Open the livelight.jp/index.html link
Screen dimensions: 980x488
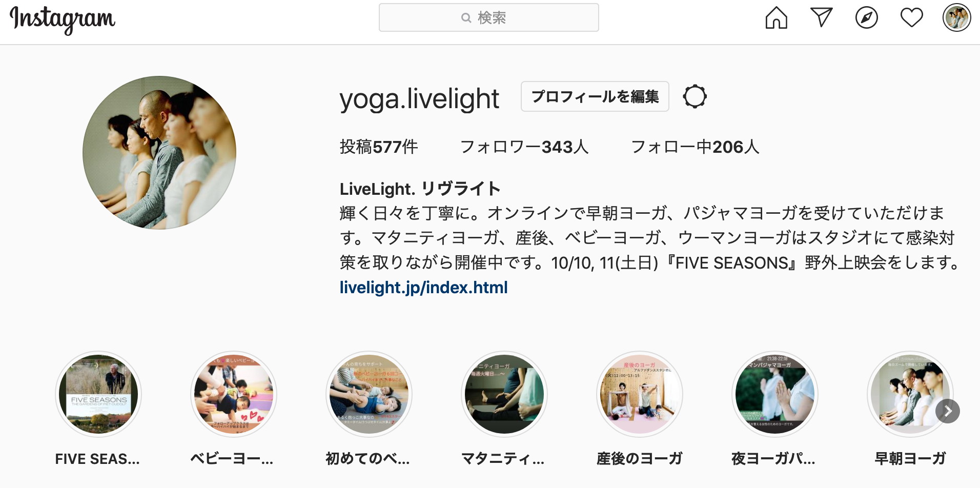[x=423, y=287]
